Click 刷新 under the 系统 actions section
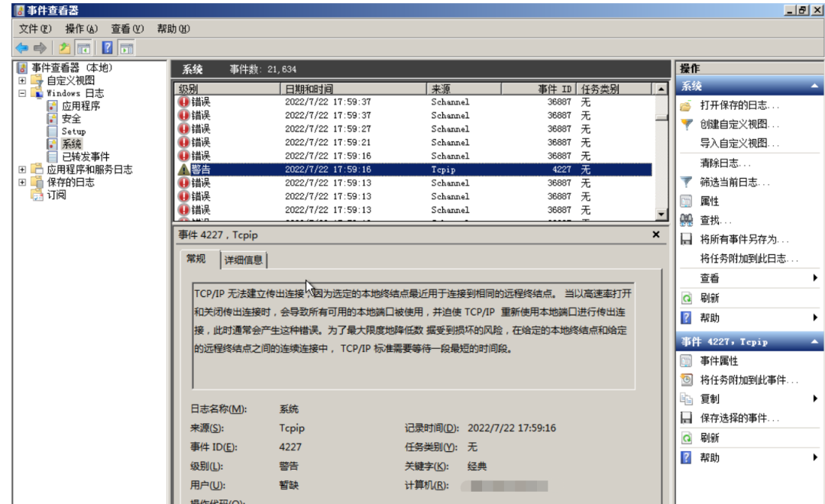Viewport: 825px width, 504px height. 709,299
